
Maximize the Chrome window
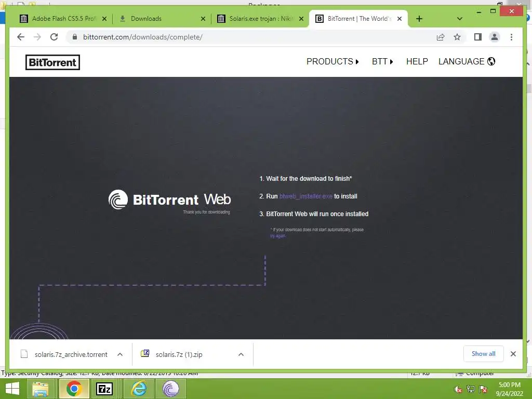[493, 11]
